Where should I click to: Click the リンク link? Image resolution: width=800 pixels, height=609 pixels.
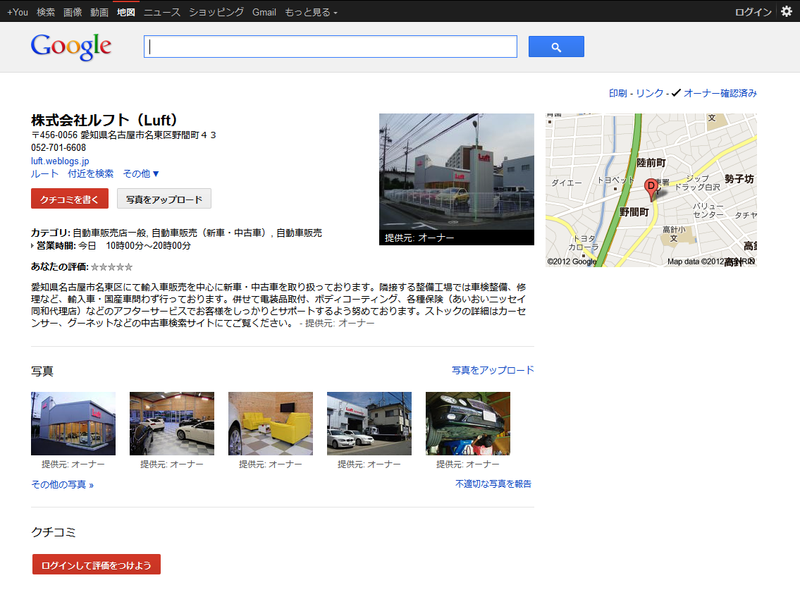(649, 93)
